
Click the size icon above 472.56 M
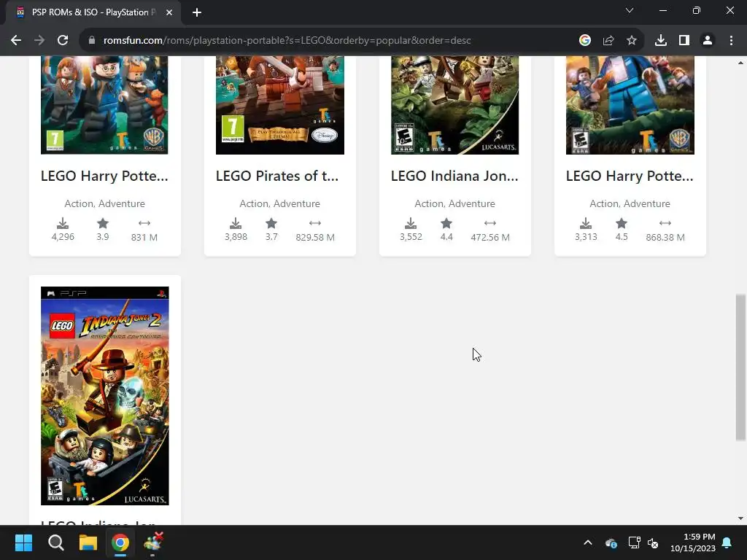pyautogui.click(x=490, y=223)
